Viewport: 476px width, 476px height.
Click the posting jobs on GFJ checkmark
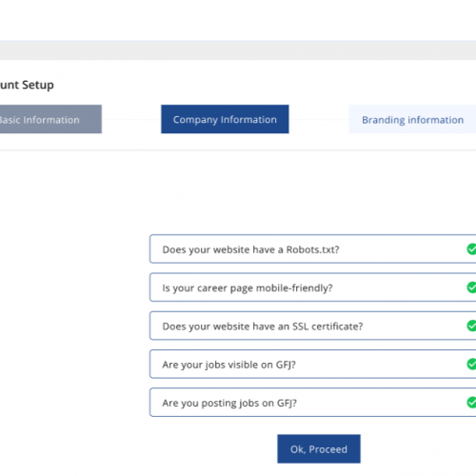point(472,403)
